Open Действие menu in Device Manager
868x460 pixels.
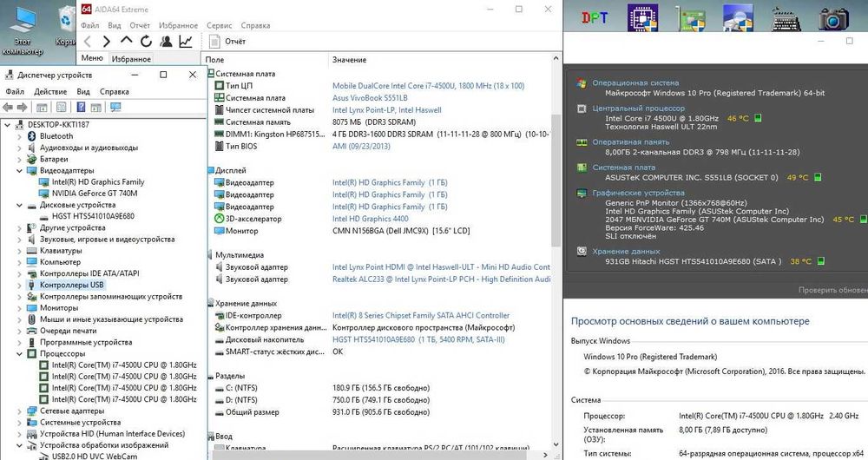tap(50, 92)
